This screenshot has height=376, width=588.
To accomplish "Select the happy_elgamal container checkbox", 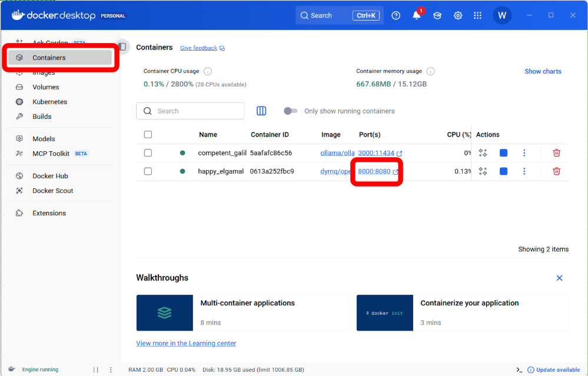I will pos(148,171).
